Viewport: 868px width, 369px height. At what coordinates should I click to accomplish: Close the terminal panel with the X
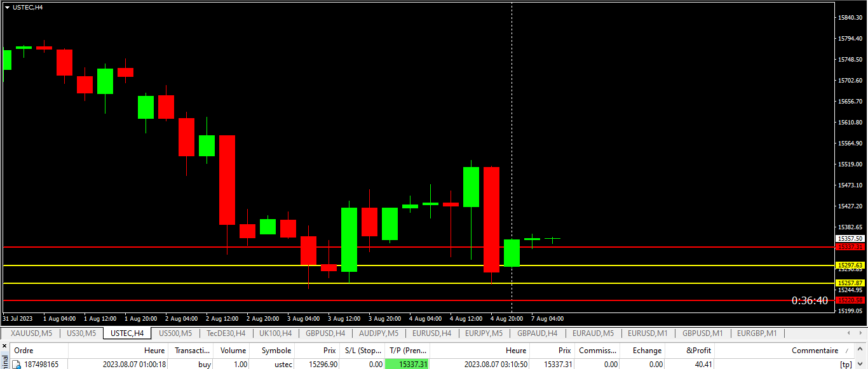[x=4, y=346]
